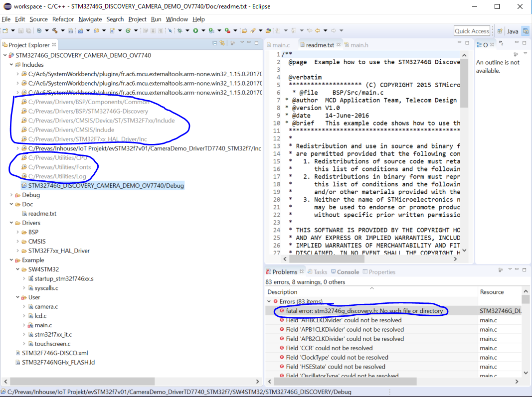Expand the Debug folder in project tree
This screenshot has height=397, width=532.
tap(11, 195)
